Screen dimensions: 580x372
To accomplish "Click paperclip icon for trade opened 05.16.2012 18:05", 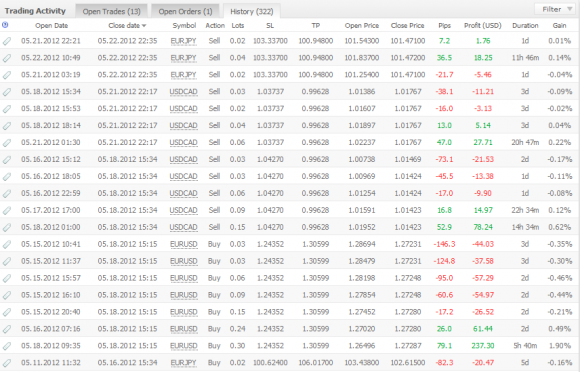I will [7, 176].
